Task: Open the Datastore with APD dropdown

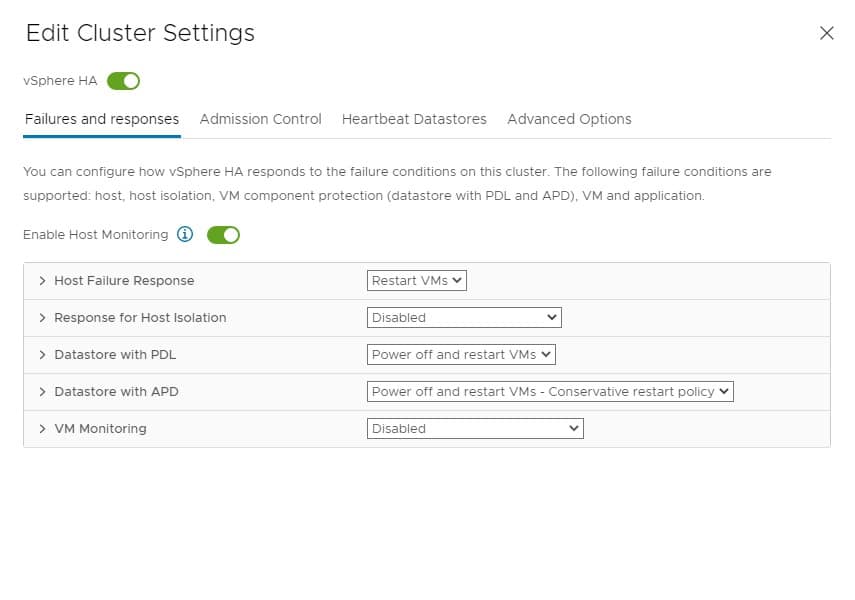Action: [550, 392]
